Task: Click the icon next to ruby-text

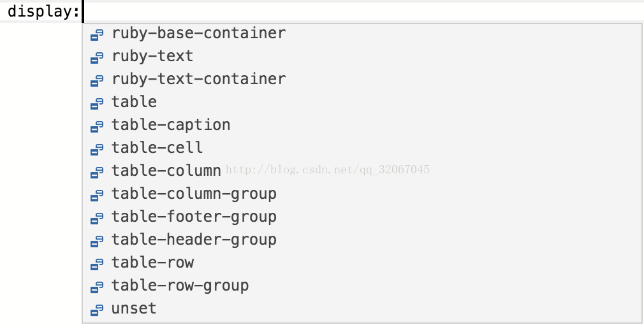Action: pos(97,58)
